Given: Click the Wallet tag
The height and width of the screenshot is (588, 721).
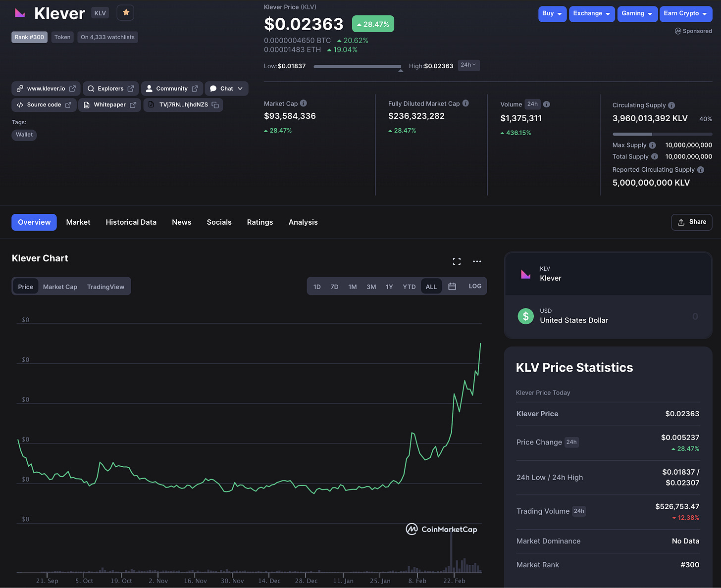Looking at the screenshot, I should tap(24, 135).
